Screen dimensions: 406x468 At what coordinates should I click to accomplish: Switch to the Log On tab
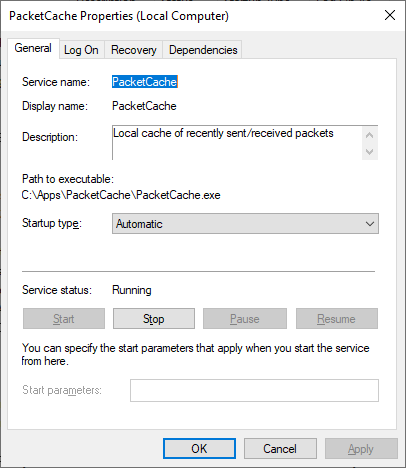81,50
